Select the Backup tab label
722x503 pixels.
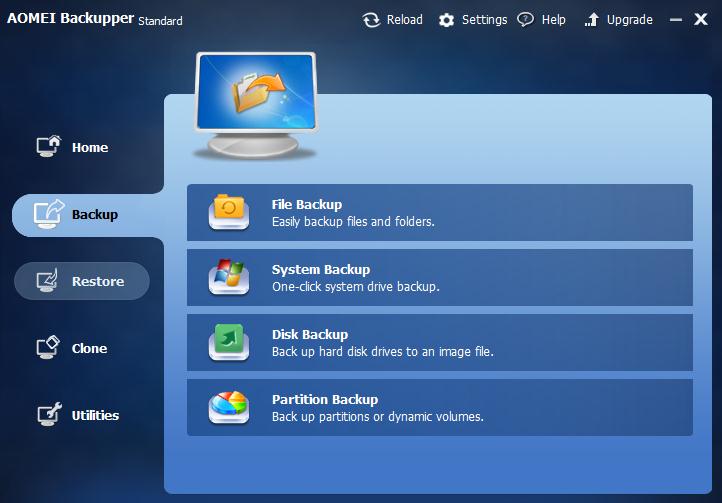click(x=95, y=215)
